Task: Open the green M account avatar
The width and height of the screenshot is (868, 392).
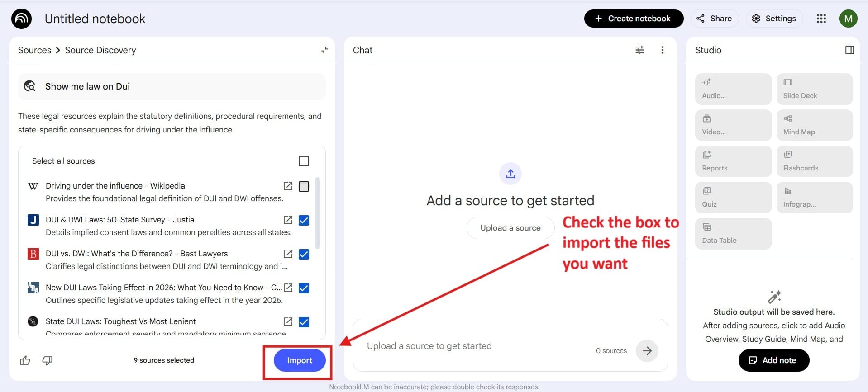Action: click(848, 19)
